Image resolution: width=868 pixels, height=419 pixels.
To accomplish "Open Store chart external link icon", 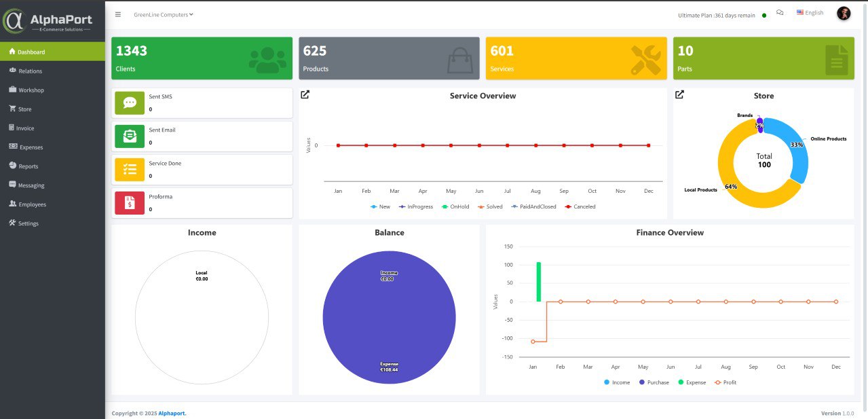I will click(x=679, y=95).
